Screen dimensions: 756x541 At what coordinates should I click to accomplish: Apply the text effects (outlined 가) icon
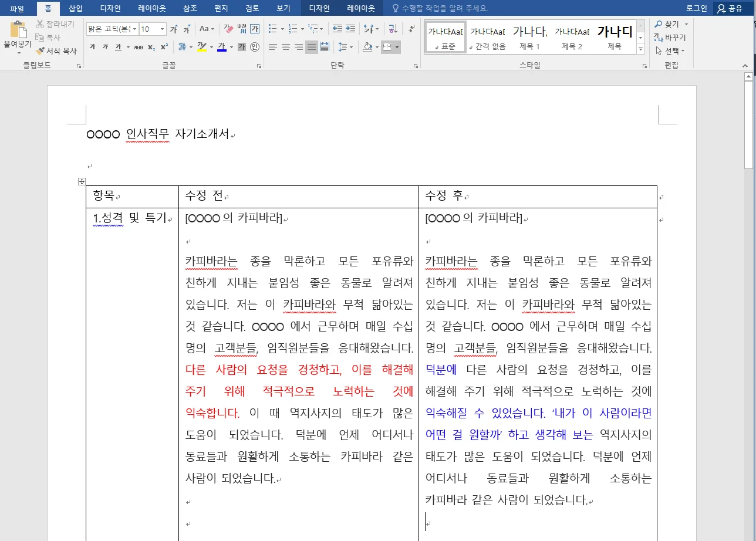point(183,47)
